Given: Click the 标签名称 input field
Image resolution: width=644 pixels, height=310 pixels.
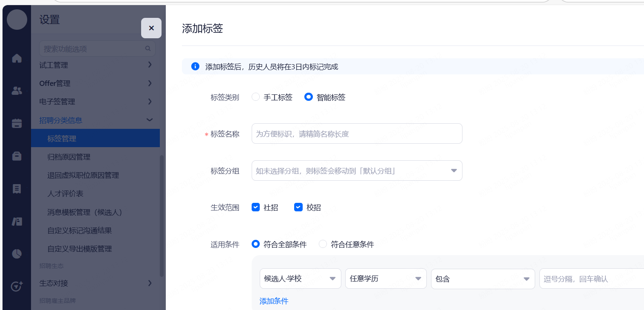Looking at the screenshot, I should click(357, 134).
